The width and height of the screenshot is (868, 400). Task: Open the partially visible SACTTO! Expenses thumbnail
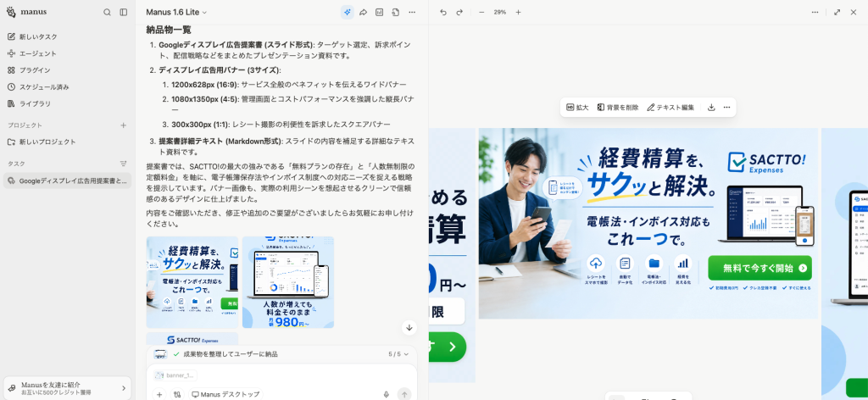coord(192,339)
